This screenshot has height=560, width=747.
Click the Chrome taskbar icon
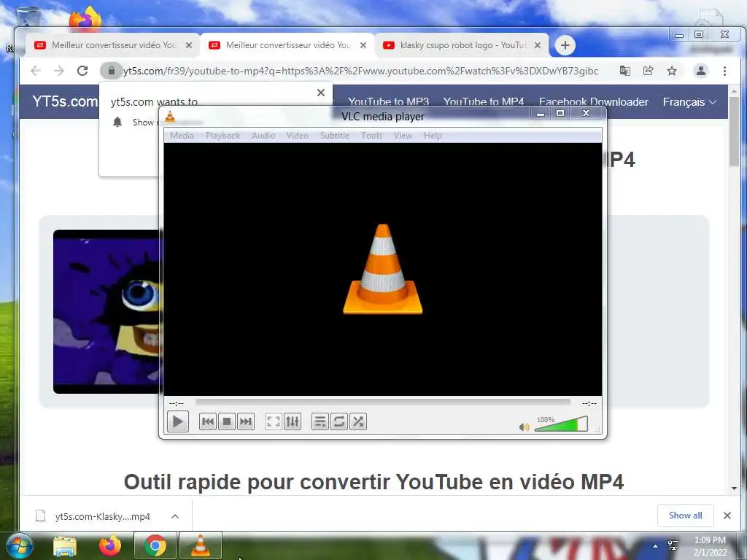point(155,545)
